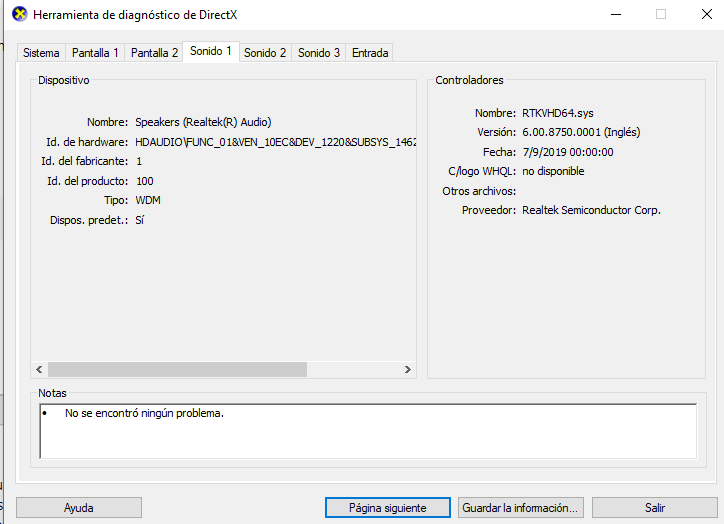724x524 pixels.
Task: Exit with the Salir button
Action: pyautogui.click(x=654, y=508)
